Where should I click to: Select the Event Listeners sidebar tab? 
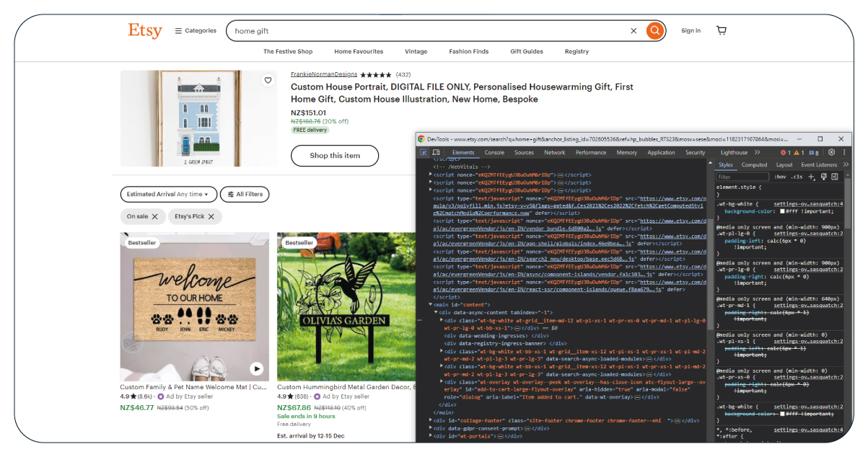tap(819, 165)
